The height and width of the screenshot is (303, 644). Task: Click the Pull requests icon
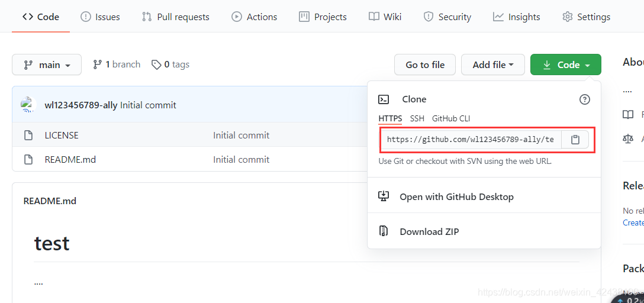click(147, 17)
